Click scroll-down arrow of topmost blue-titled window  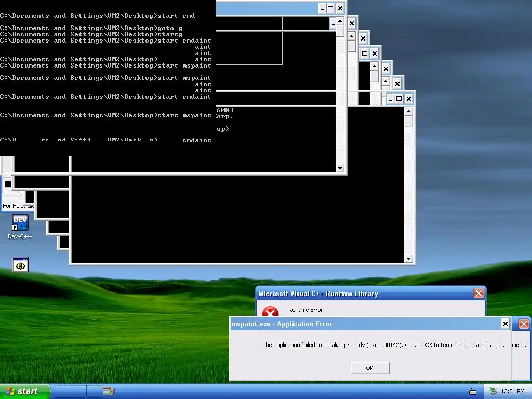[x=340, y=168]
